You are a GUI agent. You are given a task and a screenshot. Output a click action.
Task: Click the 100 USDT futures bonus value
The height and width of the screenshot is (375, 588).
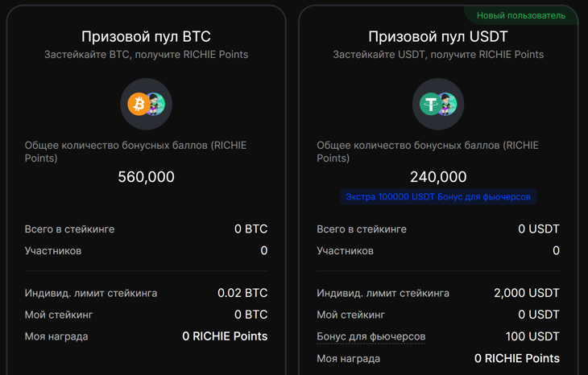532,336
